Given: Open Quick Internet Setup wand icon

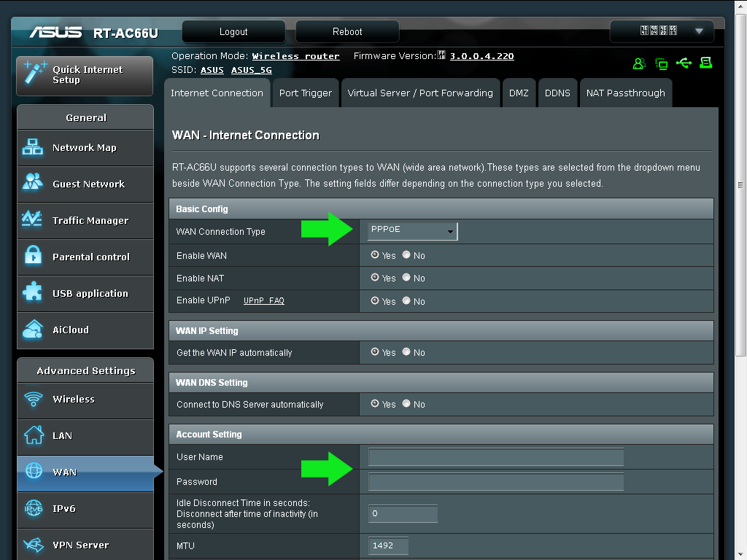Looking at the screenshot, I should 35,73.
